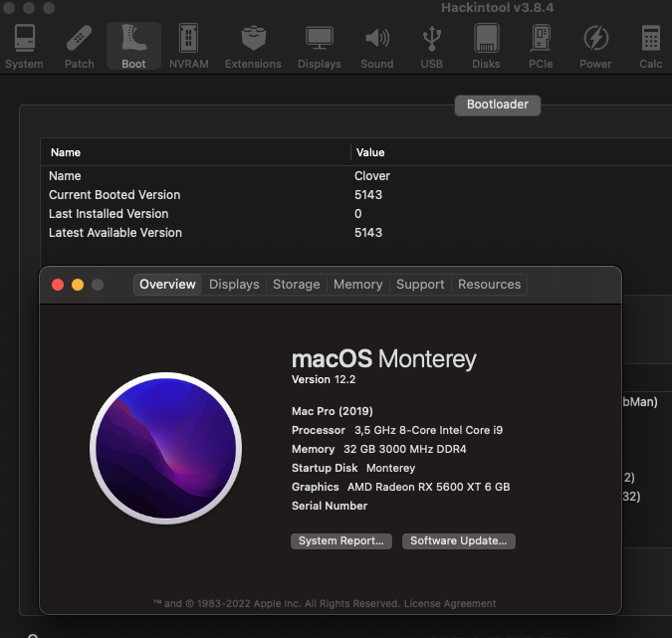The height and width of the screenshot is (638, 672).
Task: Click the Version 12.2 text
Action: tap(324, 379)
